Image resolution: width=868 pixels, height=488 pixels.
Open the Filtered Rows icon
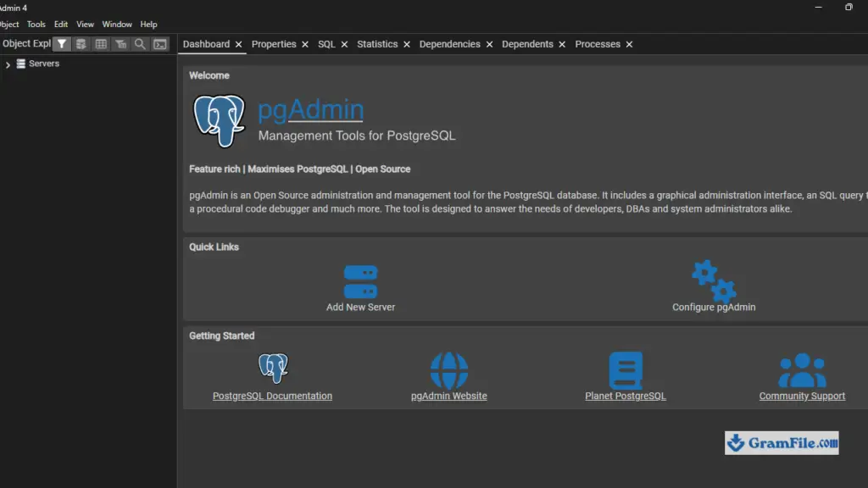(x=120, y=44)
